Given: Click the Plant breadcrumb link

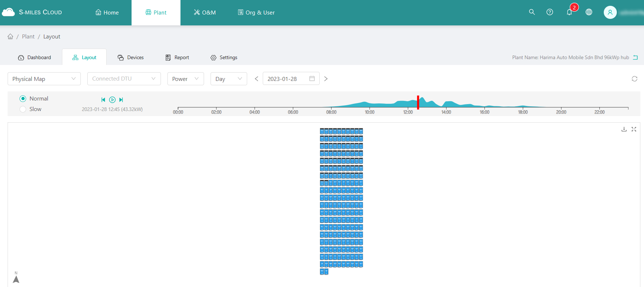Looking at the screenshot, I should 28,37.
